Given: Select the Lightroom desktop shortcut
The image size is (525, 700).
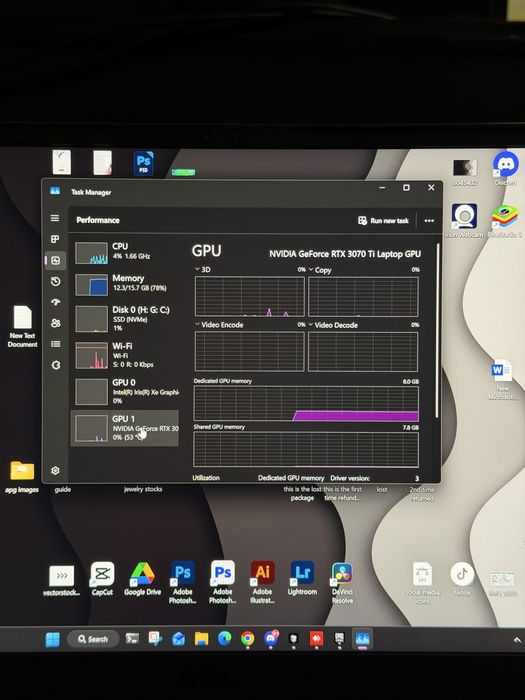Looking at the screenshot, I should click(302, 579).
